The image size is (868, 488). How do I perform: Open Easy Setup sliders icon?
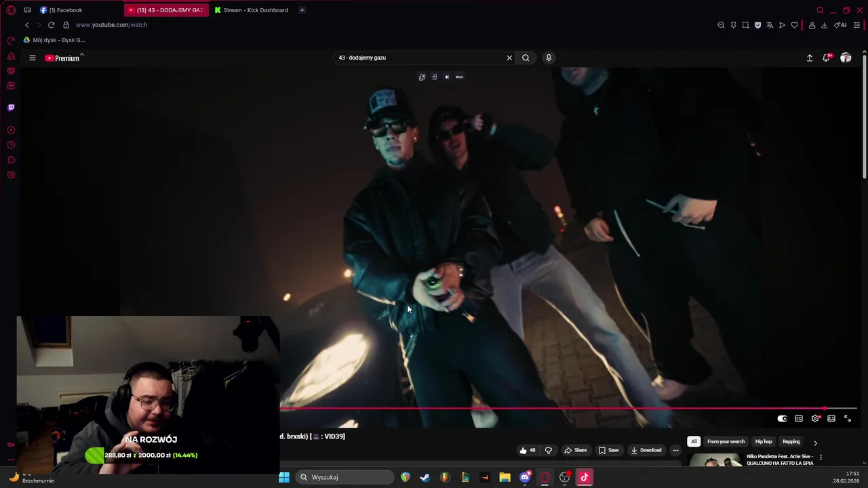point(857,25)
